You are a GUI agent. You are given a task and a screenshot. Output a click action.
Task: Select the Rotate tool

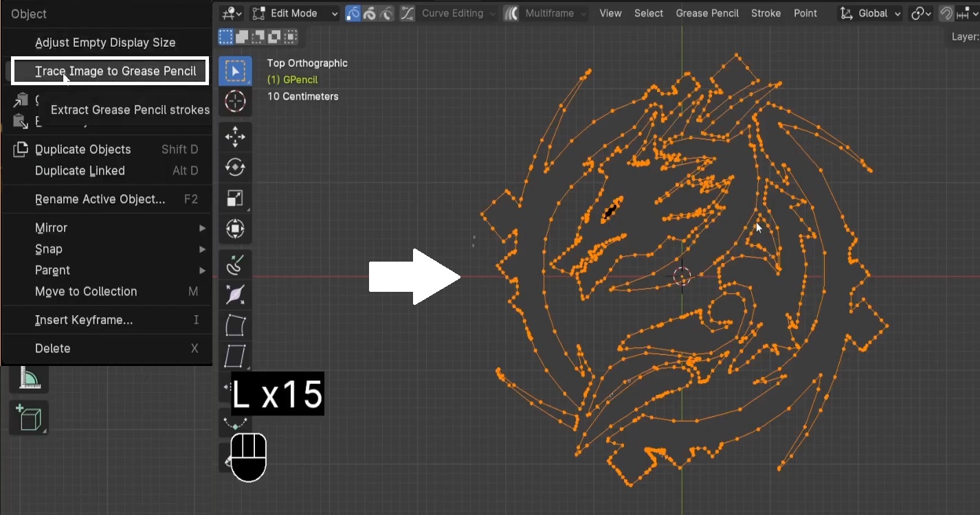coord(236,167)
